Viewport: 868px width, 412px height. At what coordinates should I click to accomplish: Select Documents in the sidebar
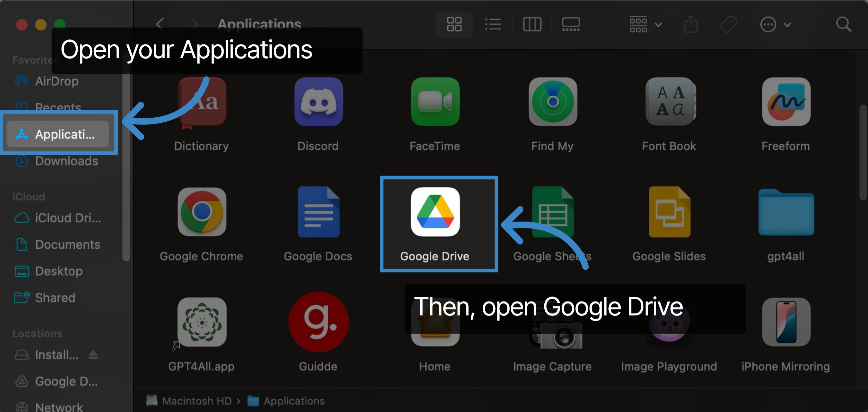click(58, 245)
